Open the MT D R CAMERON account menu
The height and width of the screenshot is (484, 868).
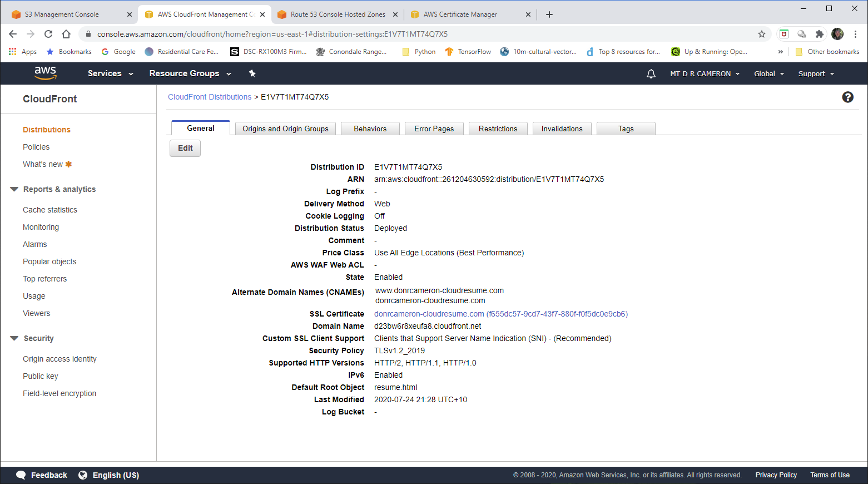click(x=705, y=73)
